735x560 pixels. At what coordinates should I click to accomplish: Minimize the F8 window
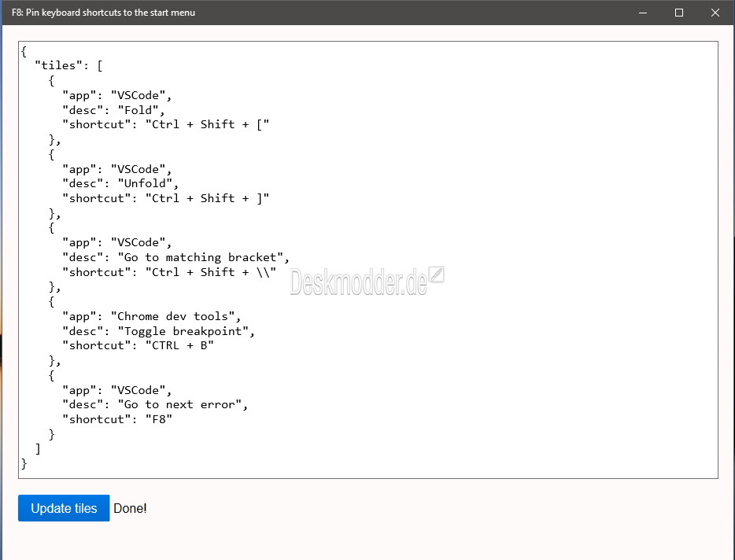tap(643, 13)
